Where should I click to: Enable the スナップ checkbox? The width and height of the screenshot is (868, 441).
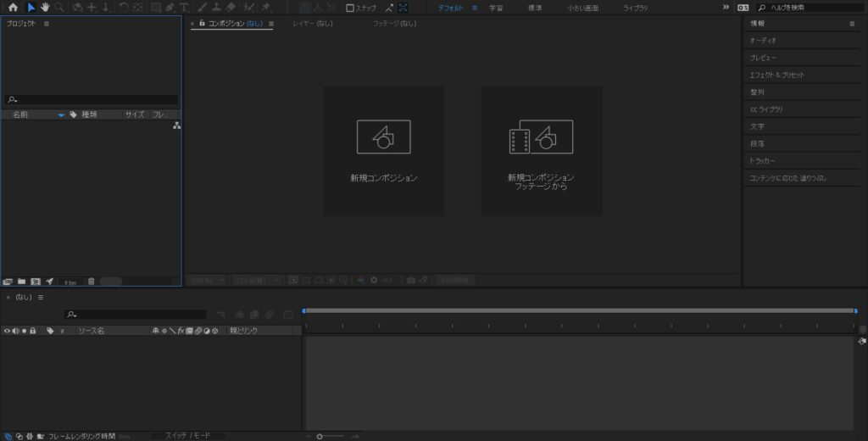click(350, 8)
